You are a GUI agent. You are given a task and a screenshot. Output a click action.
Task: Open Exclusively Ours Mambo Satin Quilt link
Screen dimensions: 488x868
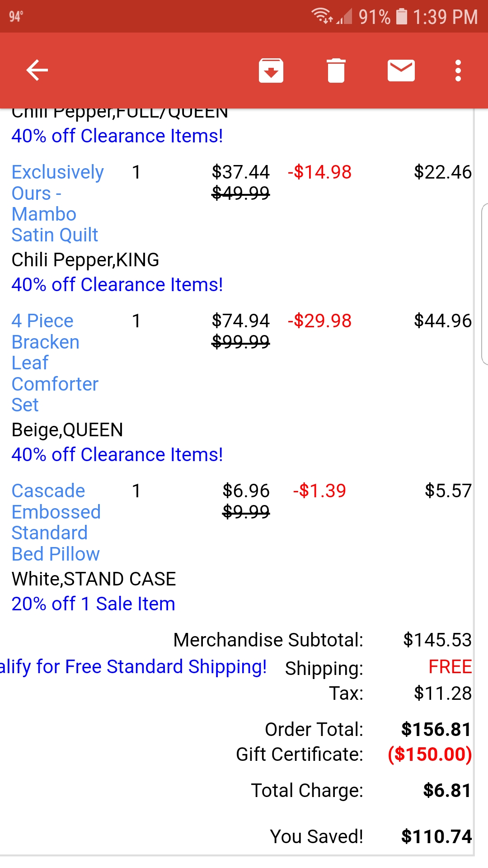click(57, 203)
